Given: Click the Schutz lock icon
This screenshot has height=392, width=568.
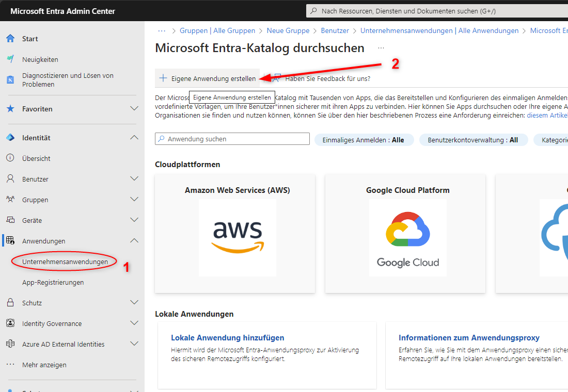Looking at the screenshot, I should (x=10, y=303).
